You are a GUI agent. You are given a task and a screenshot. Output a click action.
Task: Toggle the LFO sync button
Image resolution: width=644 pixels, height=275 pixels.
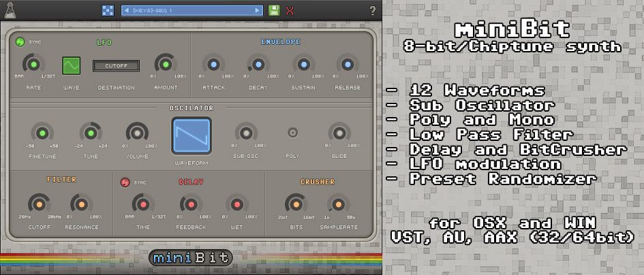pyautogui.click(x=20, y=42)
